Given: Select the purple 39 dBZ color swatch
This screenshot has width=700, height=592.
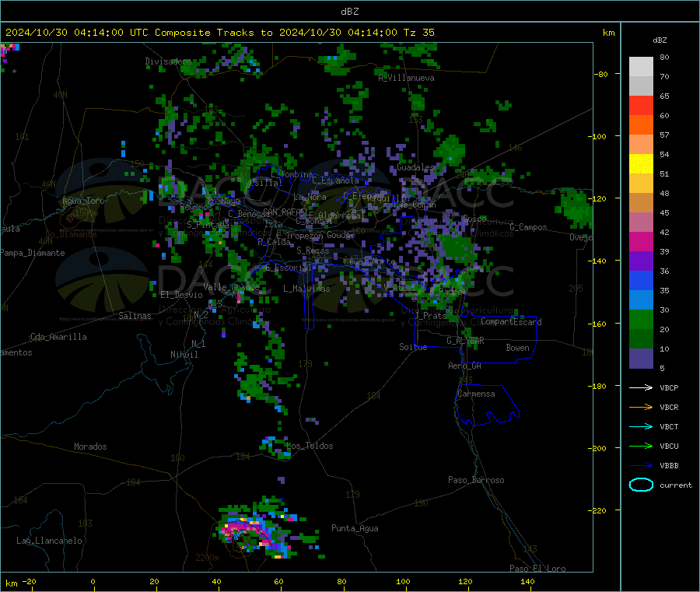Looking at the screenshot, I should pyautogui.click(x=641, y=261).
